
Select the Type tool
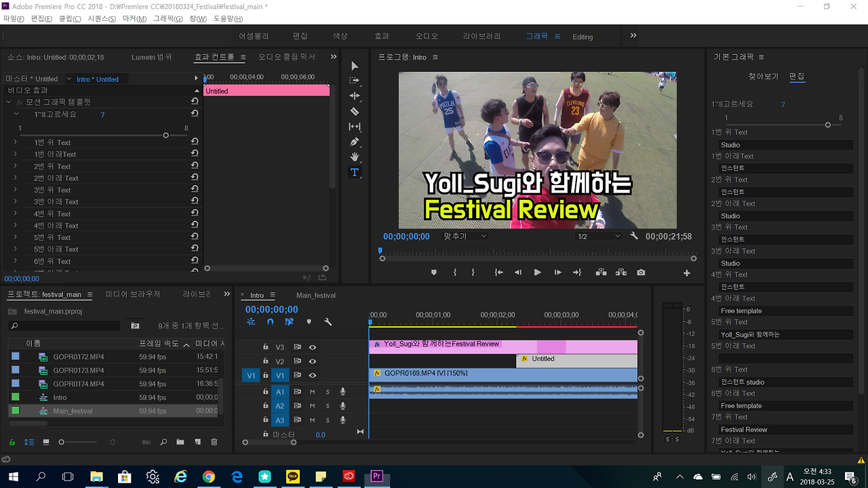355,173
